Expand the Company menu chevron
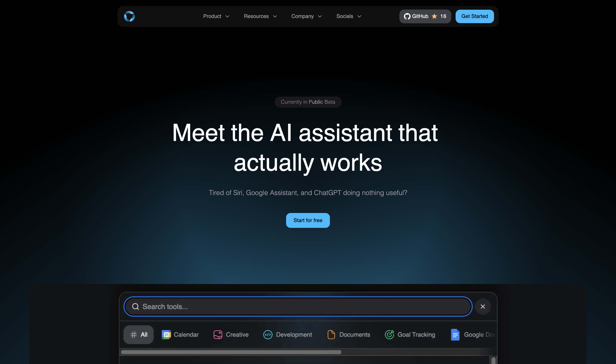 [x=320, y=17]
